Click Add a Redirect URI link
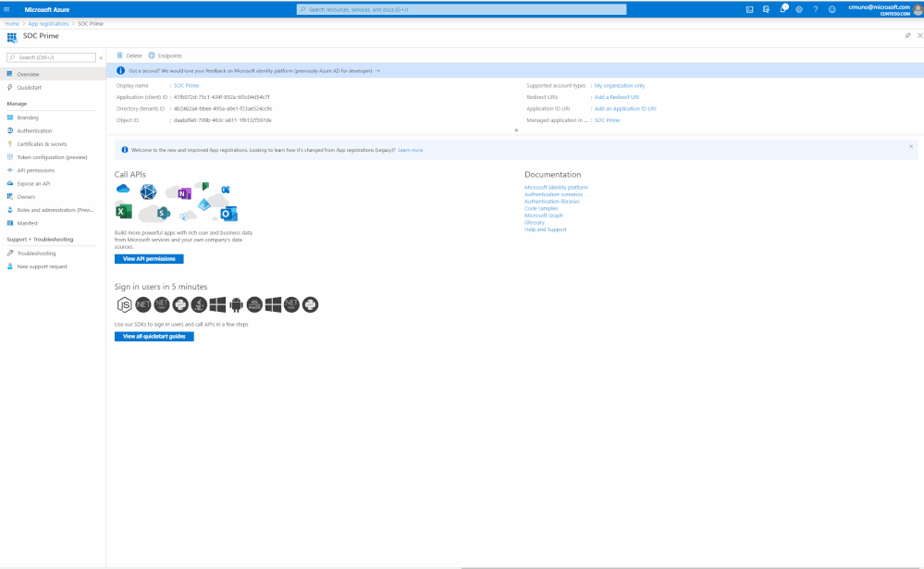 click(x=616, y=97)
